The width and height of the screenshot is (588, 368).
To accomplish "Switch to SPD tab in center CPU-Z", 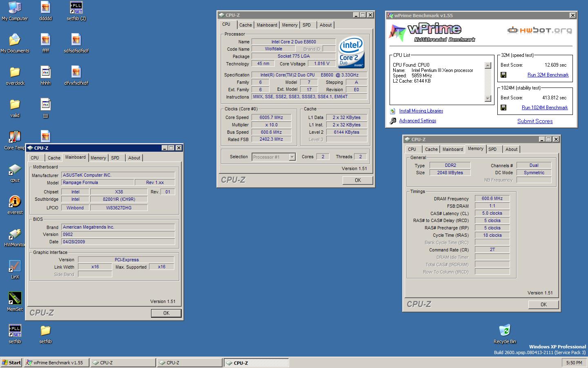I will pyautogui.click(x=307, y=25).
